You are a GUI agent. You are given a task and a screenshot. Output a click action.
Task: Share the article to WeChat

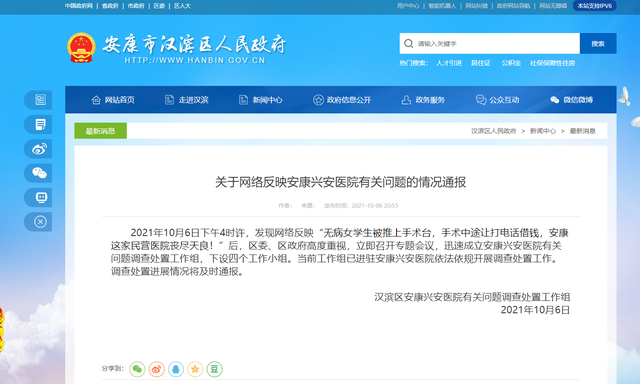137,369
